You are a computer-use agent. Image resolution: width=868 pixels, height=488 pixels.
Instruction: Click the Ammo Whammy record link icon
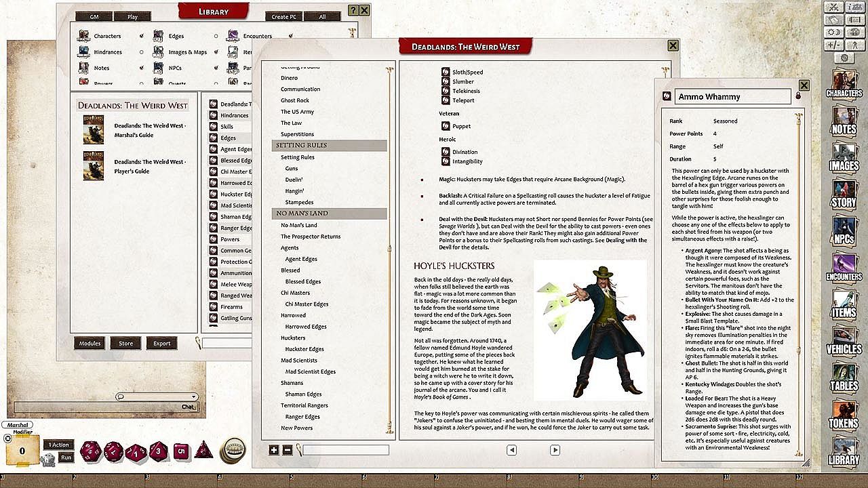[x=666, y=96]
